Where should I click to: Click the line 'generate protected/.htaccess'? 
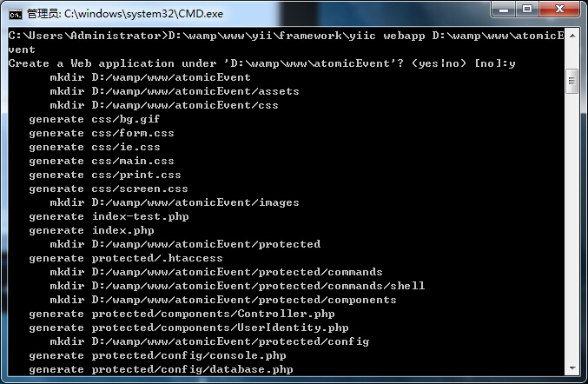click(x=126, y=258)
